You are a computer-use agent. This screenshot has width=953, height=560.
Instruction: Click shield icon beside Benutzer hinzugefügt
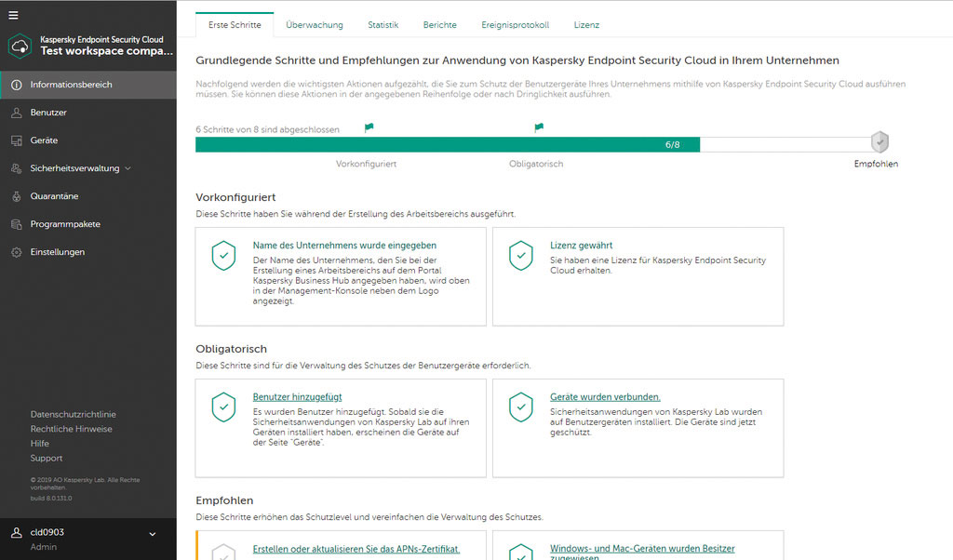(223, 407)
